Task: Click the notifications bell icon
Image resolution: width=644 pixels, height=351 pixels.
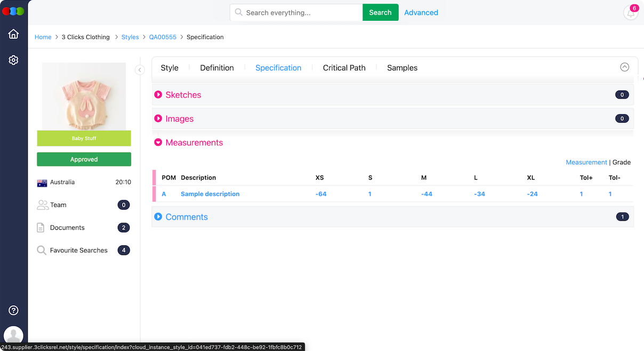Action: (x=631, y=13)
